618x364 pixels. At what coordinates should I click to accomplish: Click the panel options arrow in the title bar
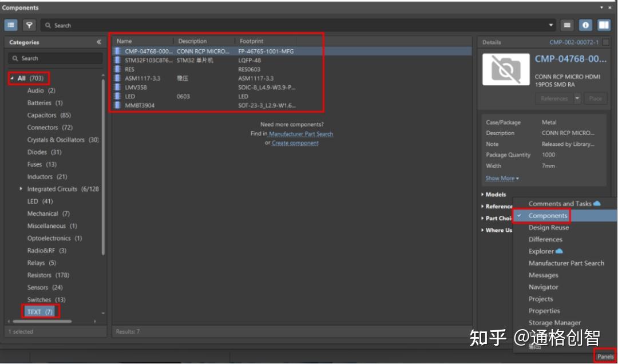tap(601, 7)
